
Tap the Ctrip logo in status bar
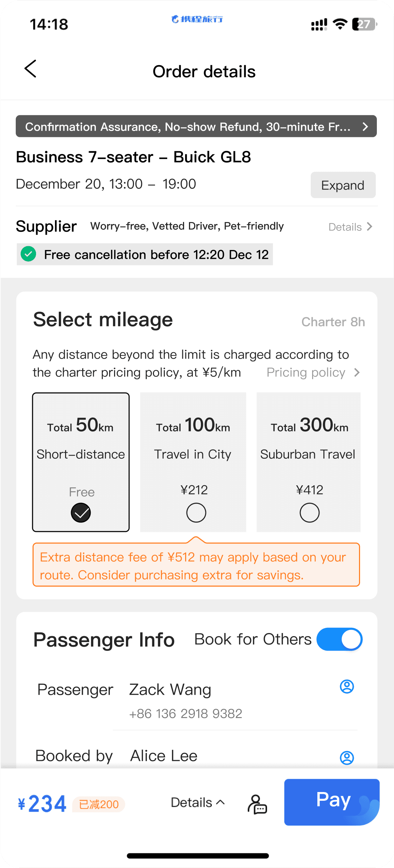197,19
